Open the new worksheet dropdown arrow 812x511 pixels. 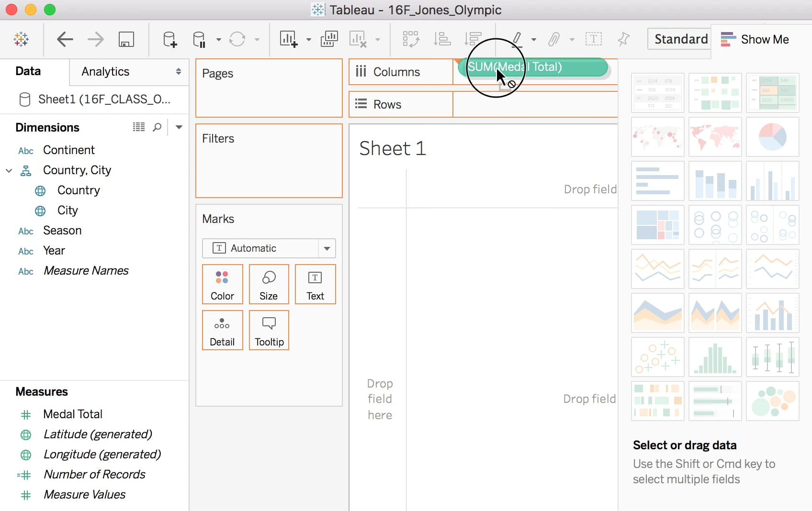click(309, 40)
